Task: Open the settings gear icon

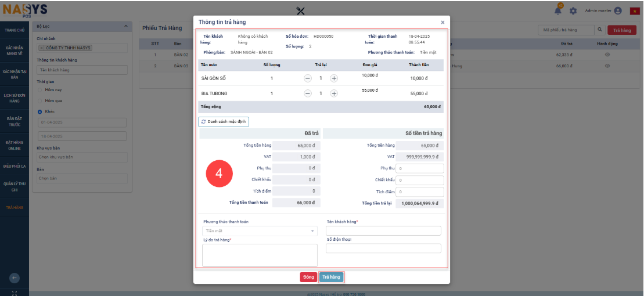Action: pos(573,11)
